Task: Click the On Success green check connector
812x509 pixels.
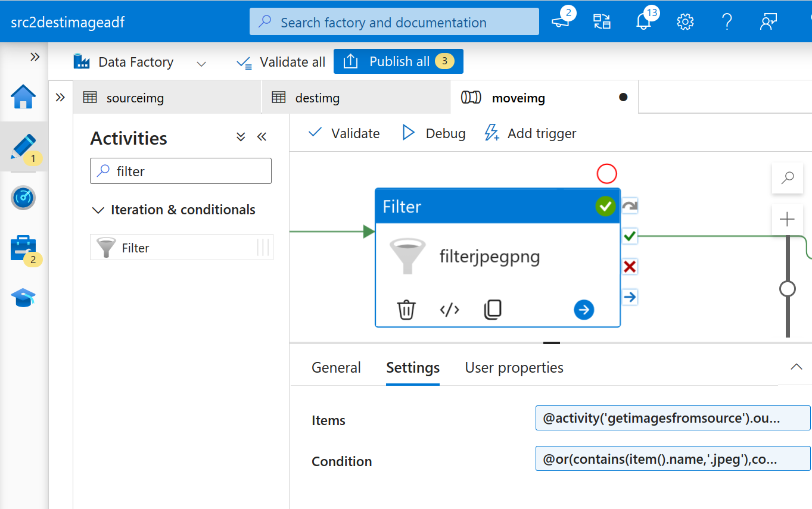Action: [630, 236]
